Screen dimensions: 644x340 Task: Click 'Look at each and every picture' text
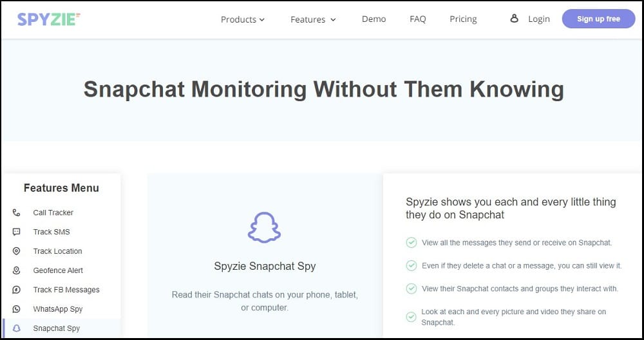[513, 317]
